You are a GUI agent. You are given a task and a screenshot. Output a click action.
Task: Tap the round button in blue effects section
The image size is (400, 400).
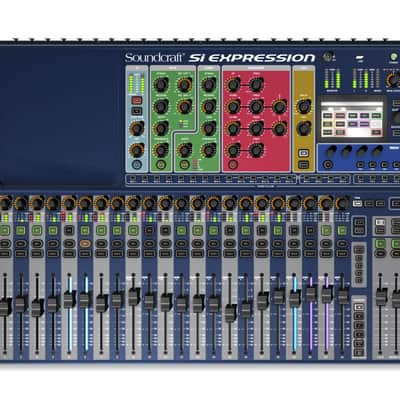[328, 164]
